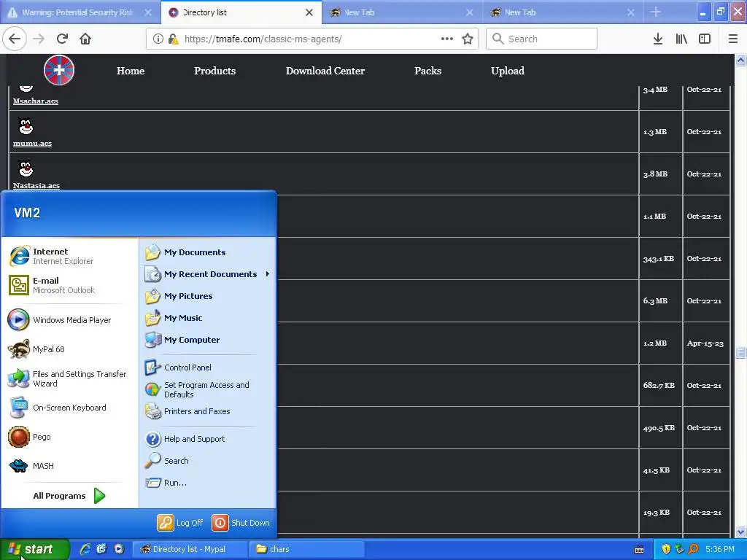The width and height of the screenshot is (747, 560).
Task: Bookmark this page with the star
Action: (468, 39)
